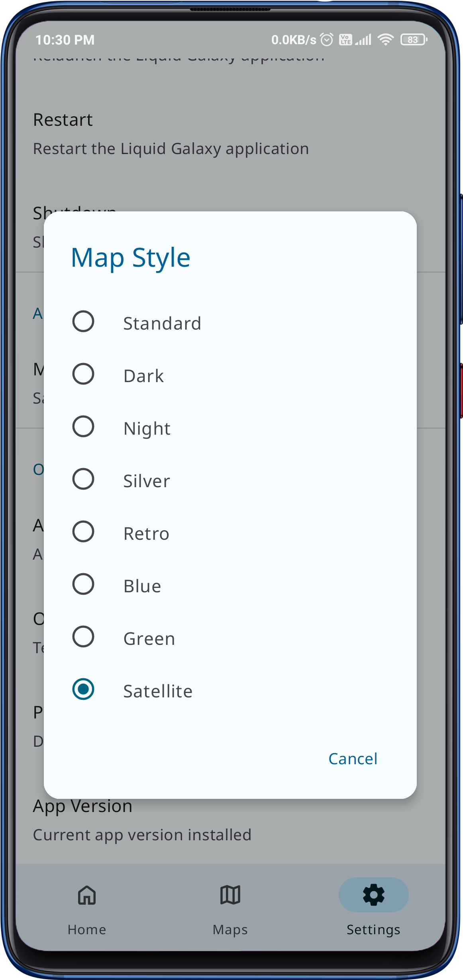Viewport: 463px width, 980px height.
Task: Select the Night radio button
Action: tap(83, 427)
